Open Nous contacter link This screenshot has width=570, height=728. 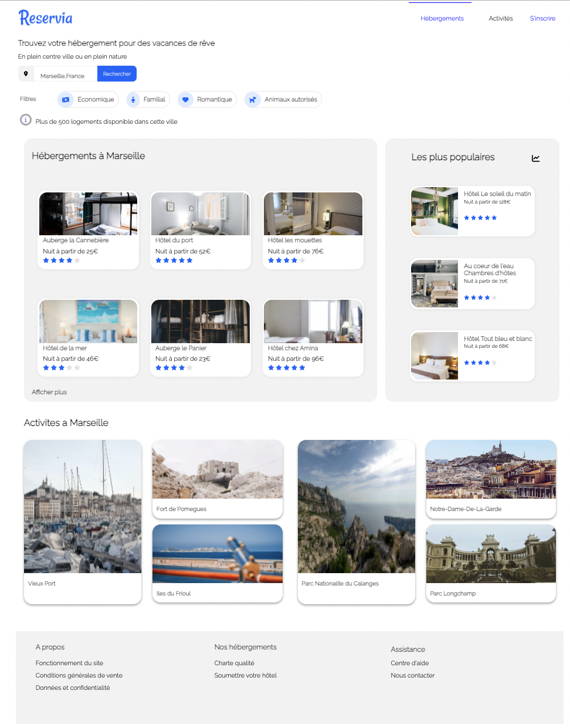coord(413,675)
